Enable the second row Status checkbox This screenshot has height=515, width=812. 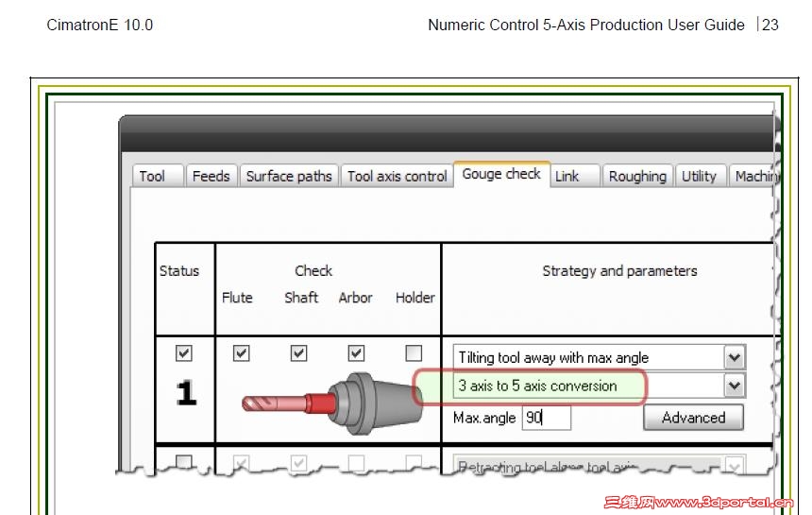(184, 462)
